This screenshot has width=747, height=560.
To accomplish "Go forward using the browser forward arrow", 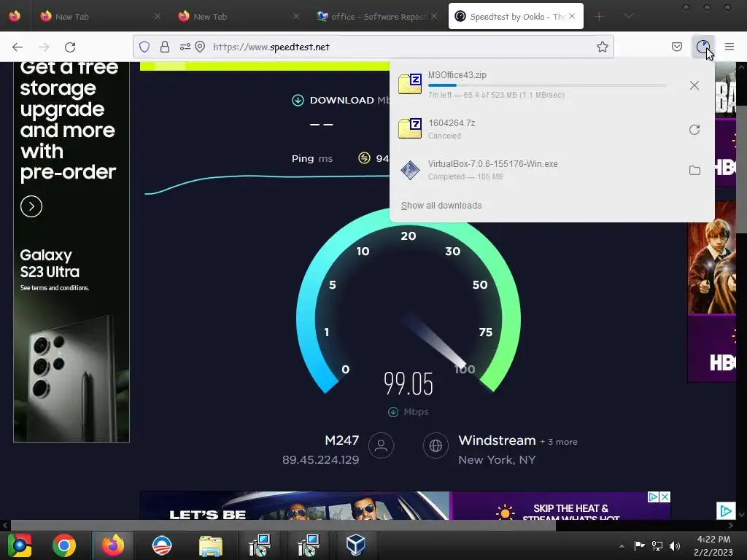I will 44,47.
